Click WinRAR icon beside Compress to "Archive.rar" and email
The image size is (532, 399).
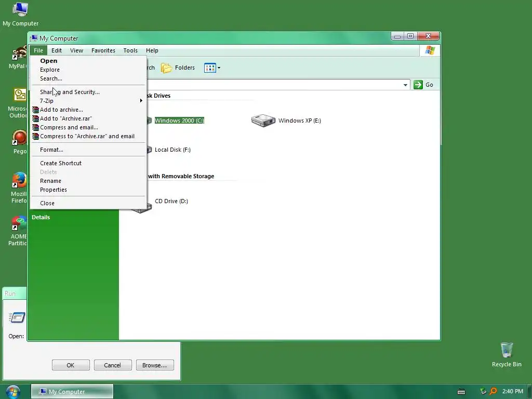[36, 136]
